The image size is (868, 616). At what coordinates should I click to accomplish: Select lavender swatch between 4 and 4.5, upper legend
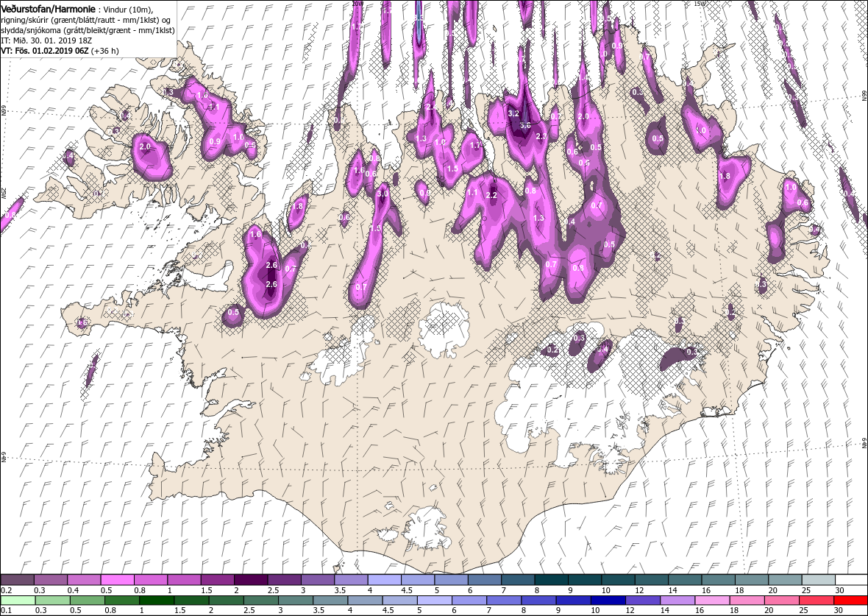tap(385, 579)
